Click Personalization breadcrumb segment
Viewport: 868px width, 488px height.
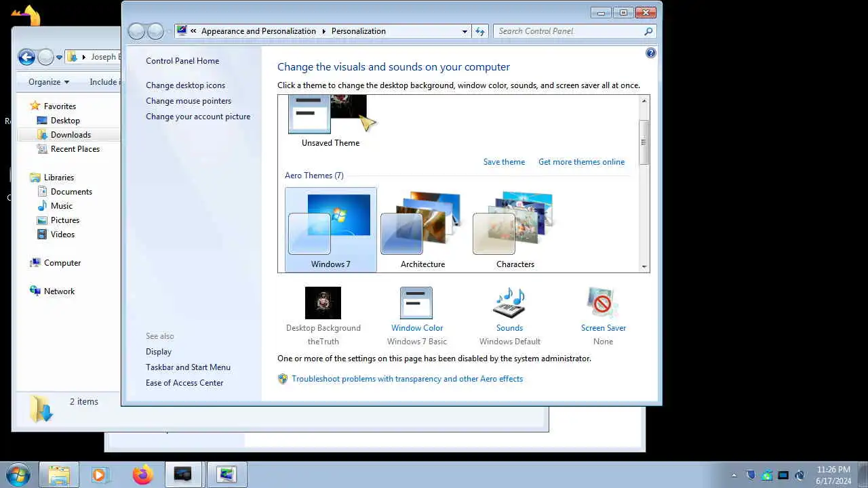[x=358, y=31]
